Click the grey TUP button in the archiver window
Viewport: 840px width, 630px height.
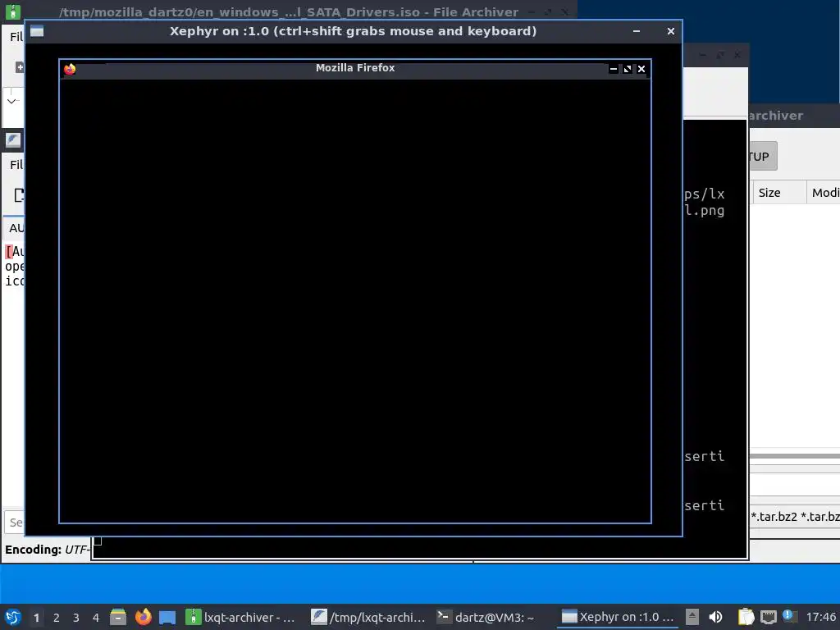pyautogui.click(x=764, y=157)
